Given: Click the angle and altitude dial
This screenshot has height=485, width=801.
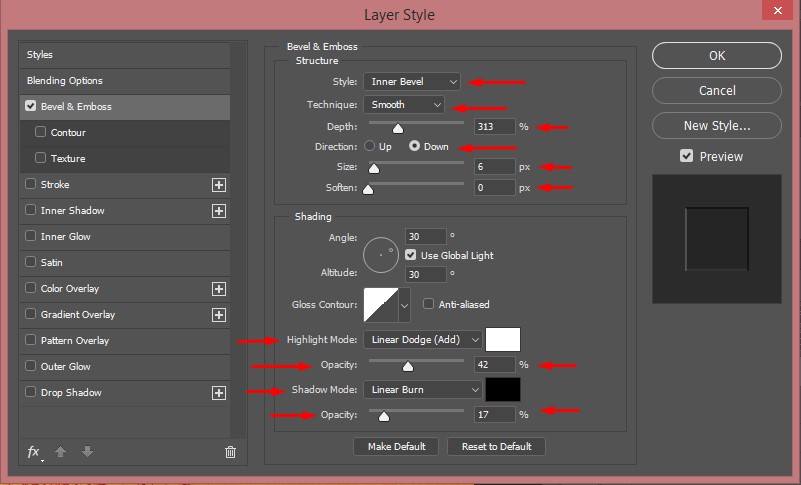Looking at the screenshot, I should tap(381, 255).
